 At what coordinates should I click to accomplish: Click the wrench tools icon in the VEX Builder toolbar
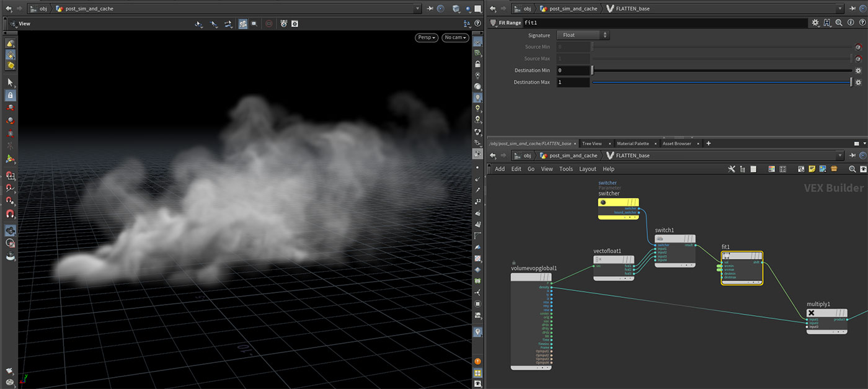tap(732, 169)
